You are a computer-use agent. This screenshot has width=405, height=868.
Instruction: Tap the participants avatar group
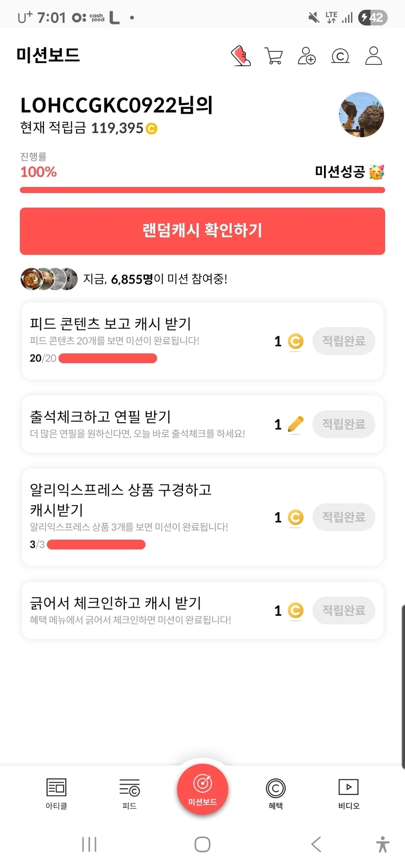49,279
